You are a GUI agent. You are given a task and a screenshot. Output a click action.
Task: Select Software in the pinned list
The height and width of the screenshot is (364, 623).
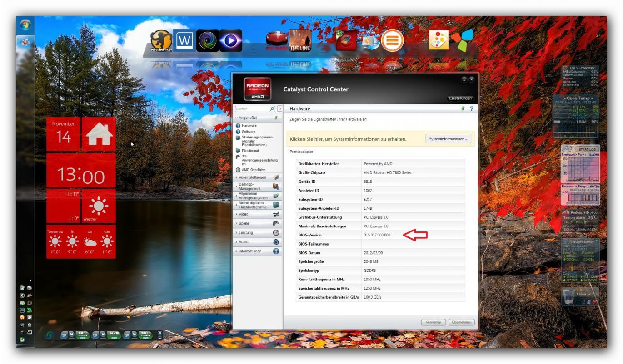(x=249, y=132)
